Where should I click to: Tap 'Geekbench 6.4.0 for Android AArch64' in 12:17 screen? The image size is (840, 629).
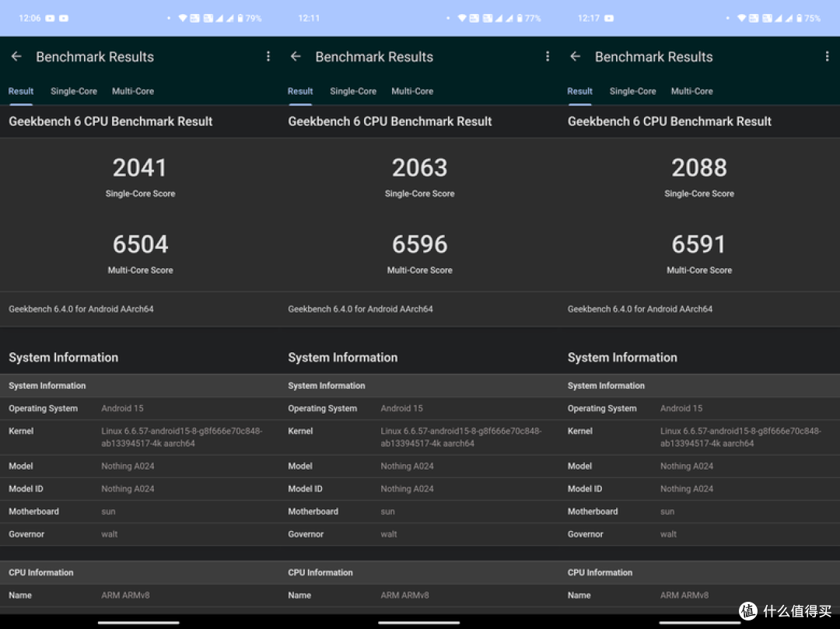[640, 309]
